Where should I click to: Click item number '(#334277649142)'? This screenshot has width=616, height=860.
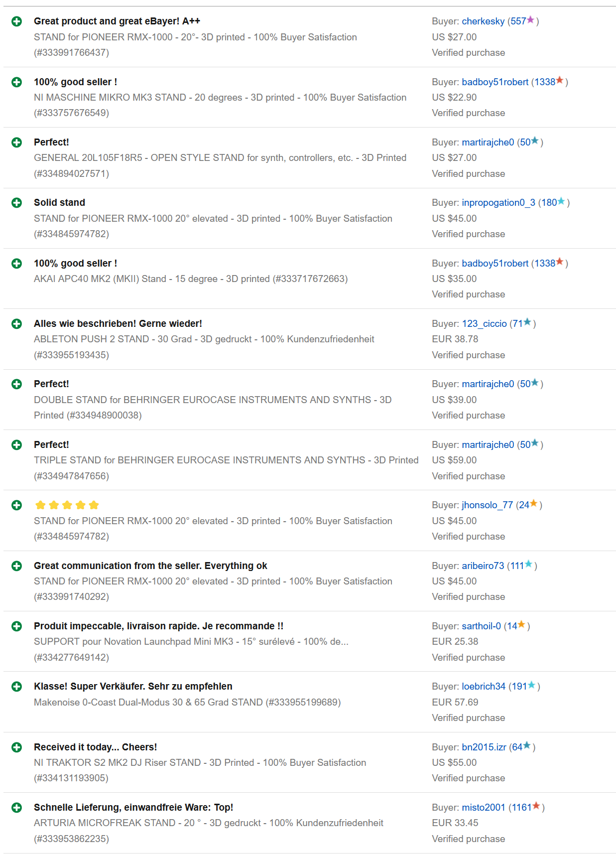72,658
